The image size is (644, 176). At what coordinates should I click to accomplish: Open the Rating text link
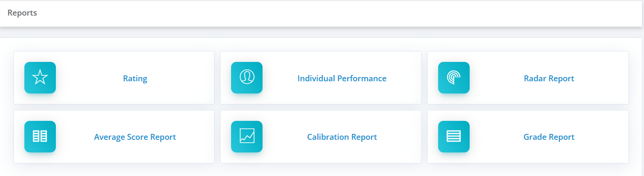point(135,78)
